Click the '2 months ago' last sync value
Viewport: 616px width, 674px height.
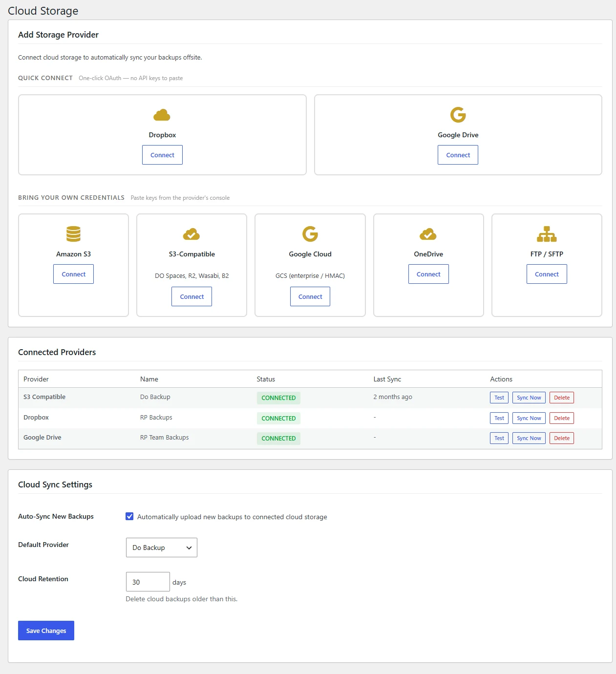coord(393,397)
